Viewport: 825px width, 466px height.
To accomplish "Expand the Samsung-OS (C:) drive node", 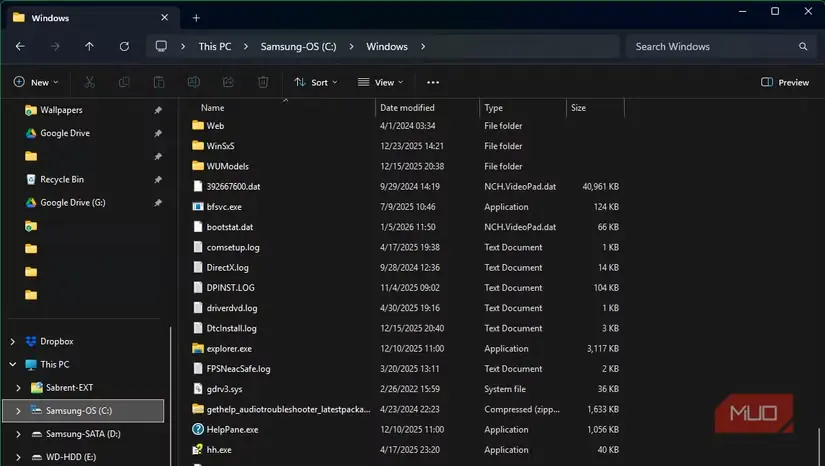I will tap(18, 411).
